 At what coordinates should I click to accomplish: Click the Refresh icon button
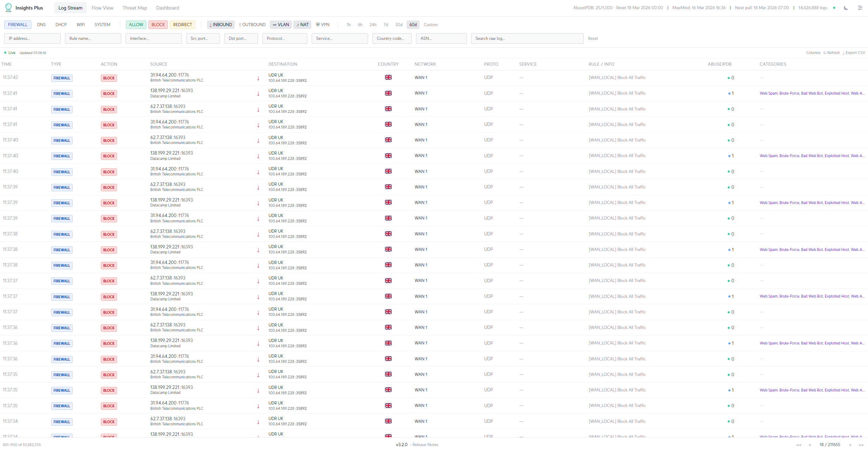point(831,53)
